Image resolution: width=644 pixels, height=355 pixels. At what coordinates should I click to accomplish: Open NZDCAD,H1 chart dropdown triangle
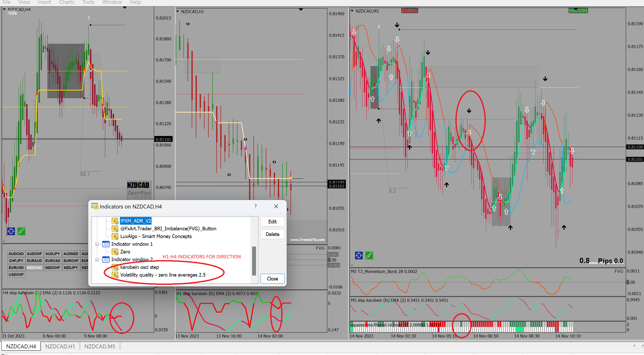[x=178, y=12]
